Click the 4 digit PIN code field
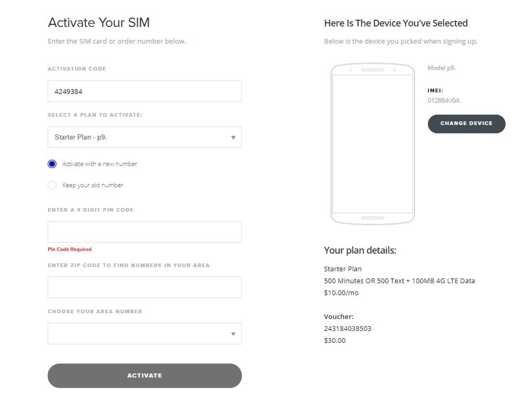532x417 pixels. [144, 232]
